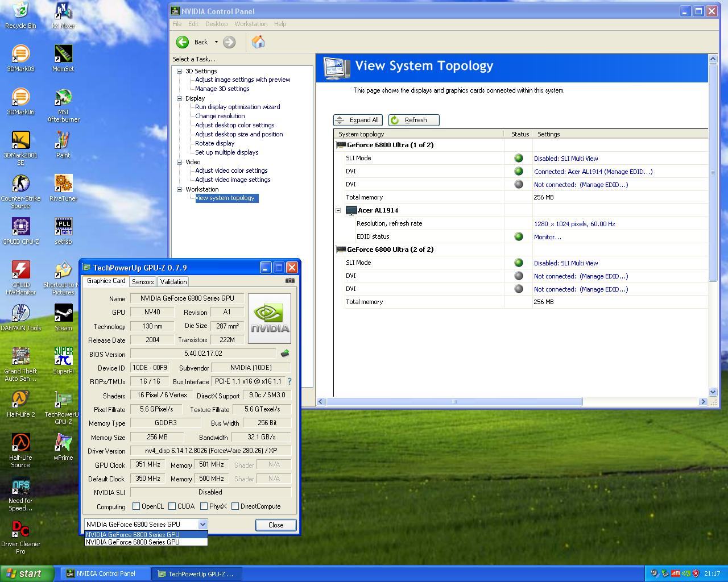The image size is (728, 582).
Task: Click the Bus Interface question mark icon
Action: point(289,381)
